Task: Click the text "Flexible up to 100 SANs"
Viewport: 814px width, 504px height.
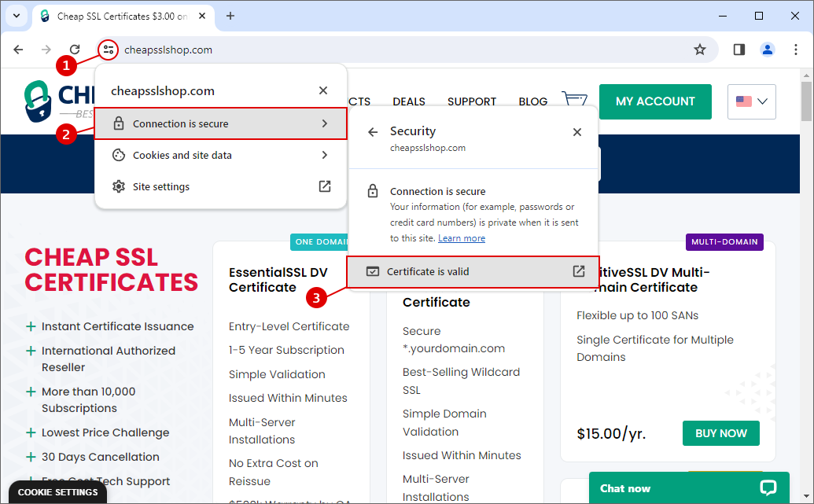Action: click(x=637, y=315)
